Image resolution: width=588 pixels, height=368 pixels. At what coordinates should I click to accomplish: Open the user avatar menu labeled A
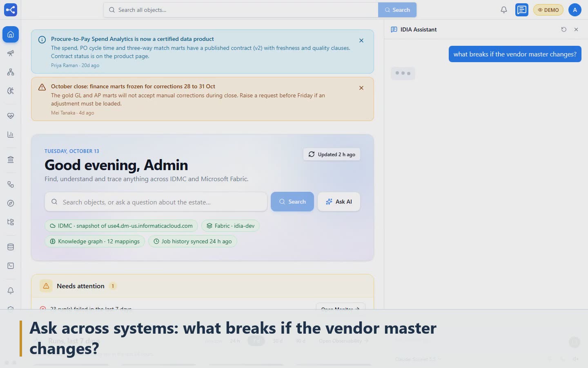coord(575,10)
